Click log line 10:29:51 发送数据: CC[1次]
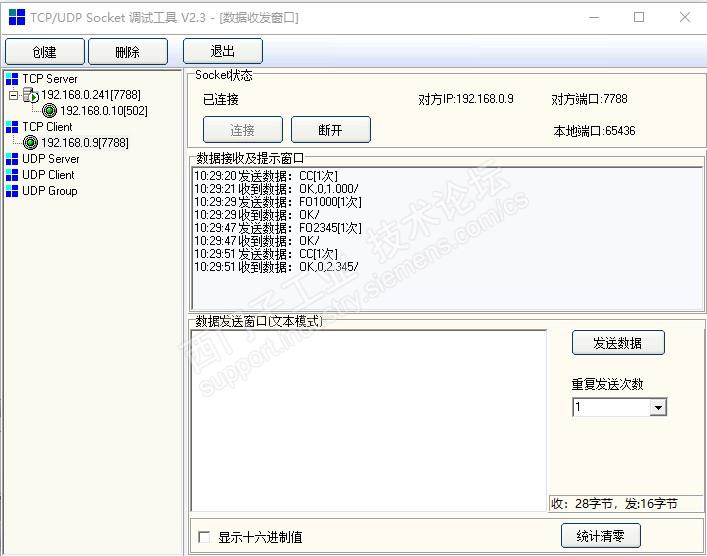Screen dimensions: 707x556 266,254
